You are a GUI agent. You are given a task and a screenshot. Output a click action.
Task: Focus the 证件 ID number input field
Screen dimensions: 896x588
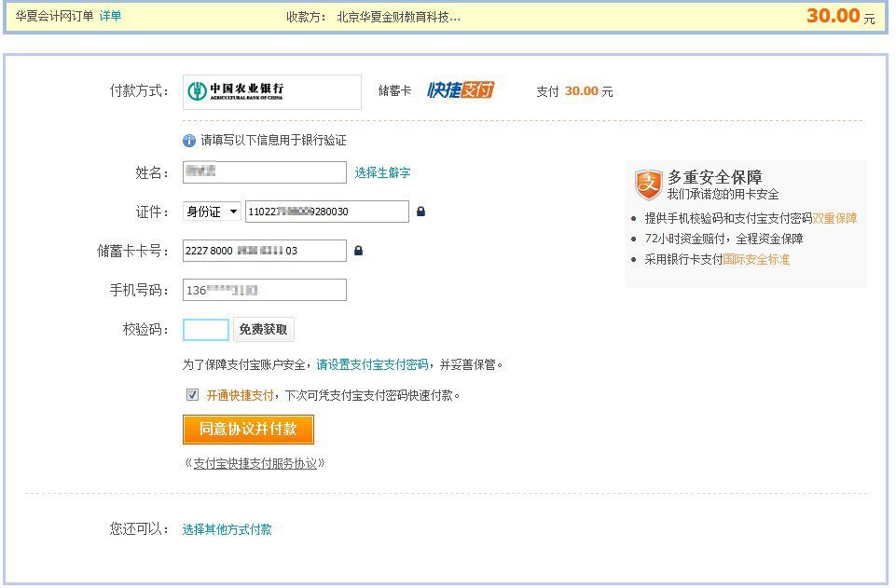[327, 212]
